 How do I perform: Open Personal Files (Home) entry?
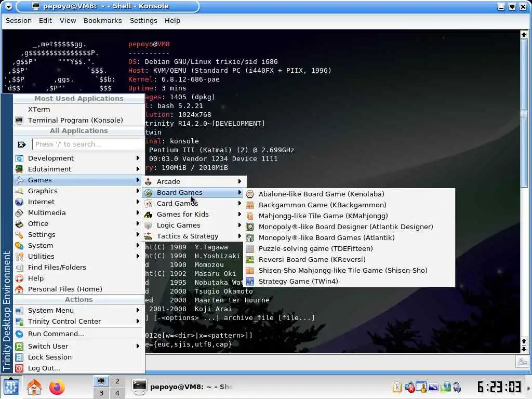pos(79,289)
